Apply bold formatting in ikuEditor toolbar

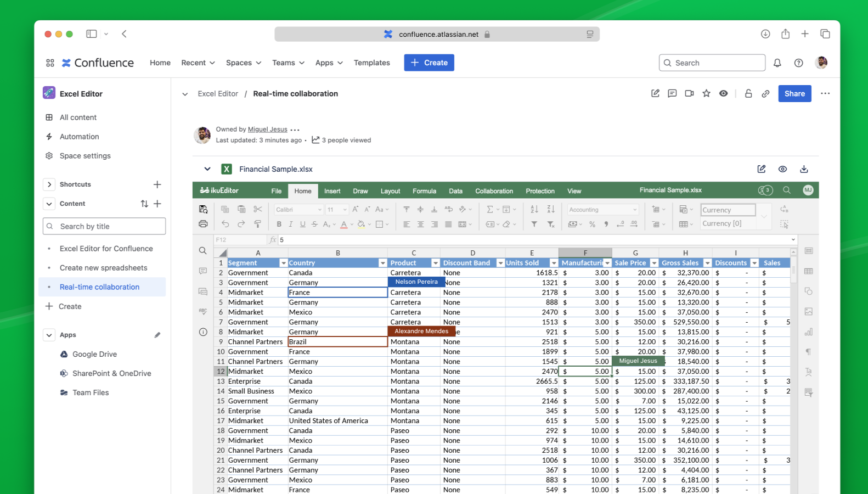(279, 224)
